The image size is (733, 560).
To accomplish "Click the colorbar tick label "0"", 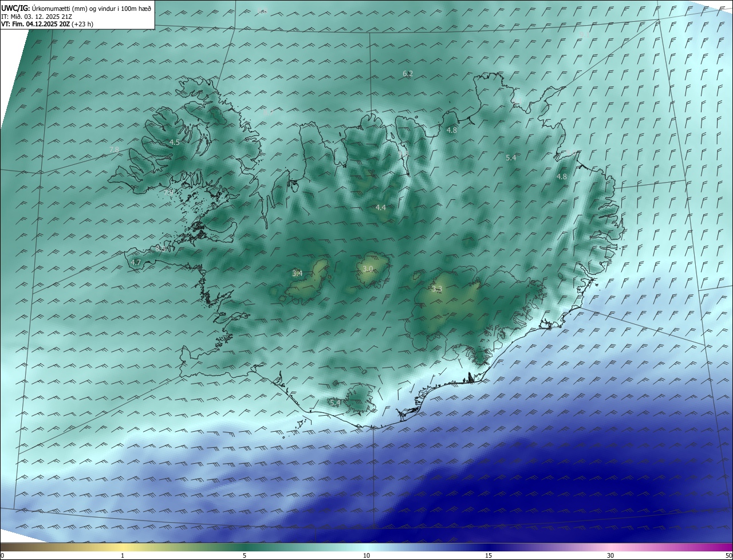I will click(x=2, y=555).
